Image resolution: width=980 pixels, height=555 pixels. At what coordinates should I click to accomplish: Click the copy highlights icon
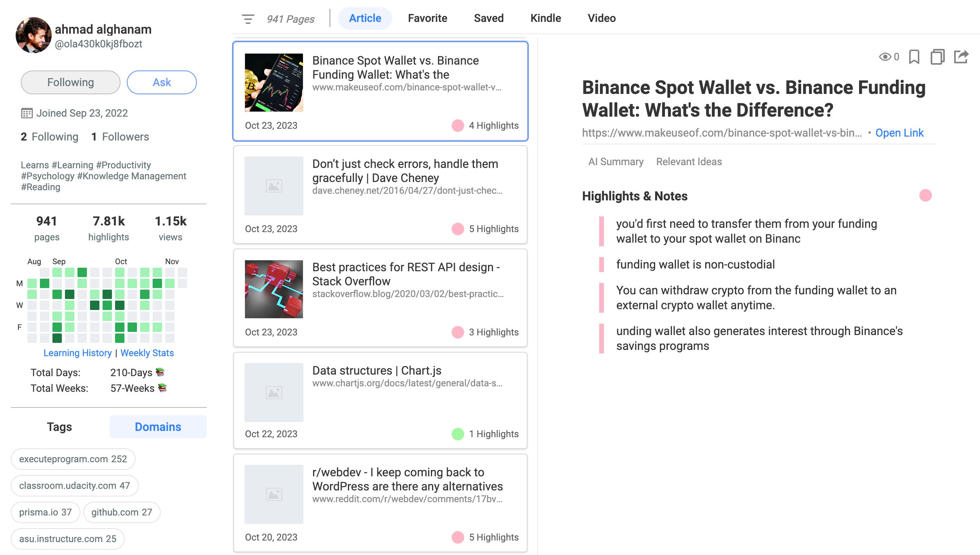point(937,57)
